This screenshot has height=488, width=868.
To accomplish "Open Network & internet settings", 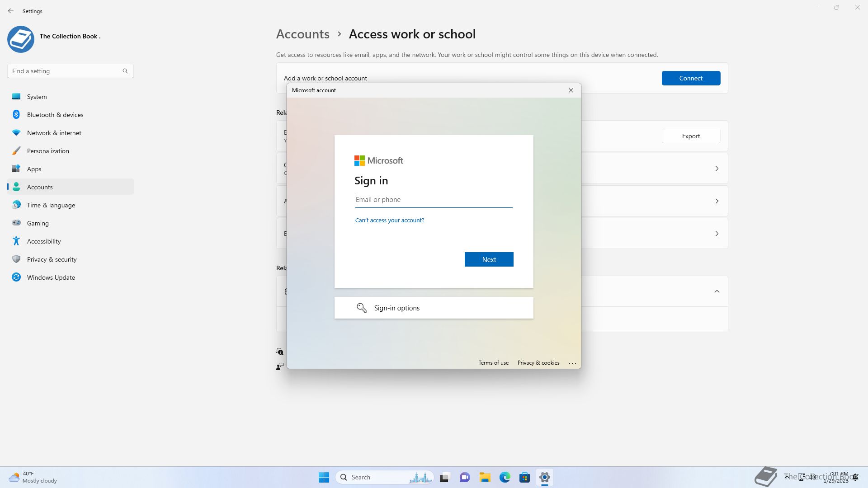I will click(71, 133).
